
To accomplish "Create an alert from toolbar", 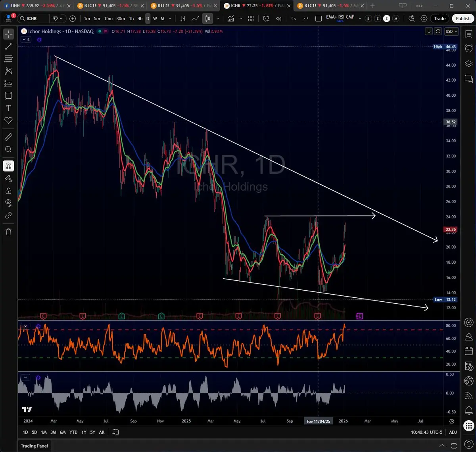I will 266,19.
